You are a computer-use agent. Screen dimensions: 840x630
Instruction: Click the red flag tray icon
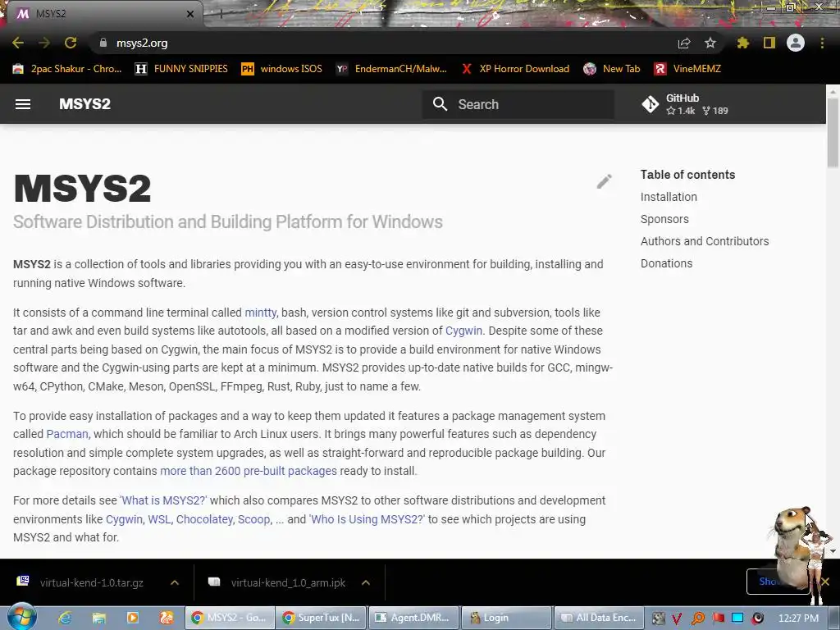[719, 619]
